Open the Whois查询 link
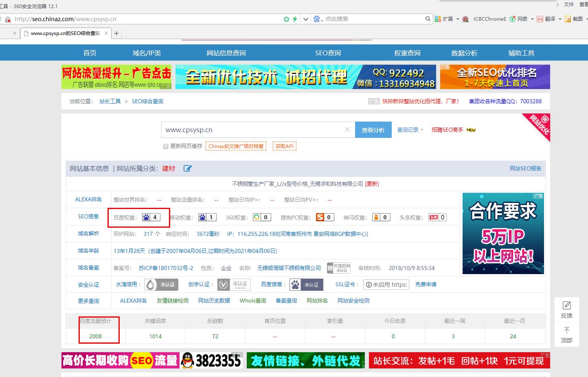588x377 pixels. (252, 301)
